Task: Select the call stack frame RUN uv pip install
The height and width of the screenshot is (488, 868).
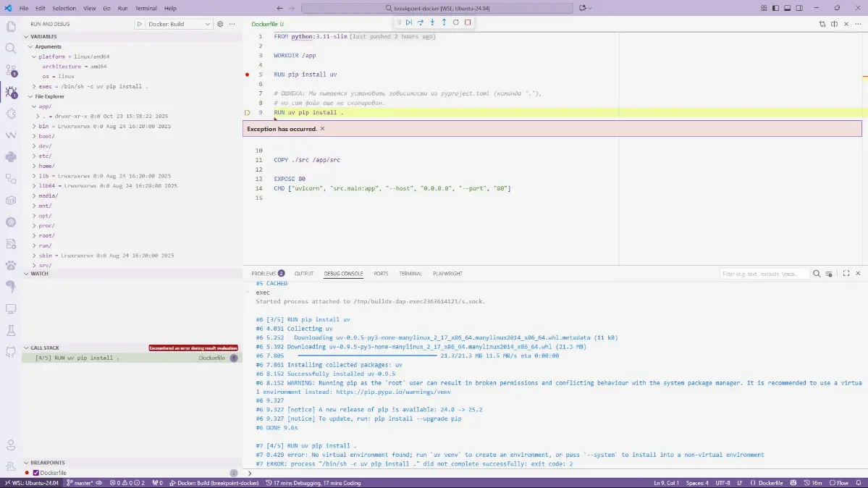Action: pyautogui.click(x=132, y=358)
